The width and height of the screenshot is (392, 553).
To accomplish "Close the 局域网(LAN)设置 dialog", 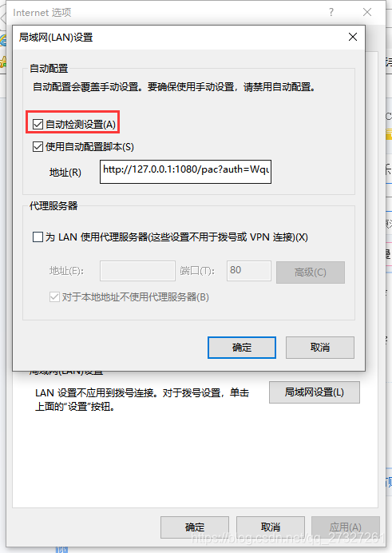I will pos(353,37).
